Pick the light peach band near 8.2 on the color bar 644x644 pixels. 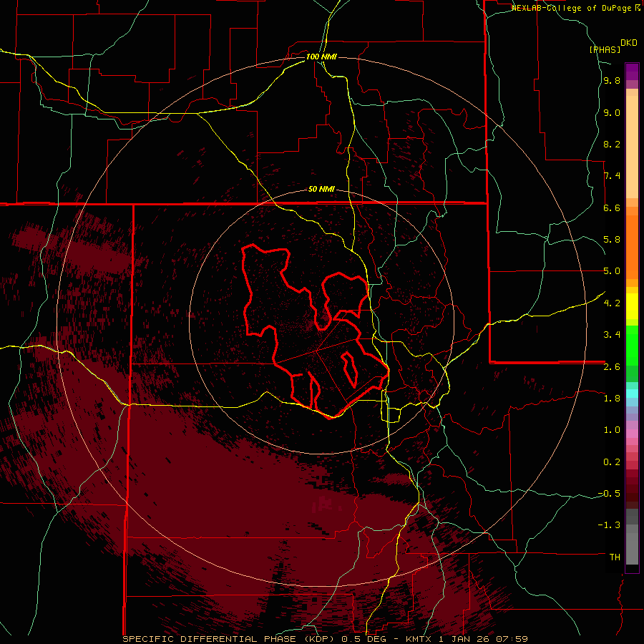tap(632, 147)
